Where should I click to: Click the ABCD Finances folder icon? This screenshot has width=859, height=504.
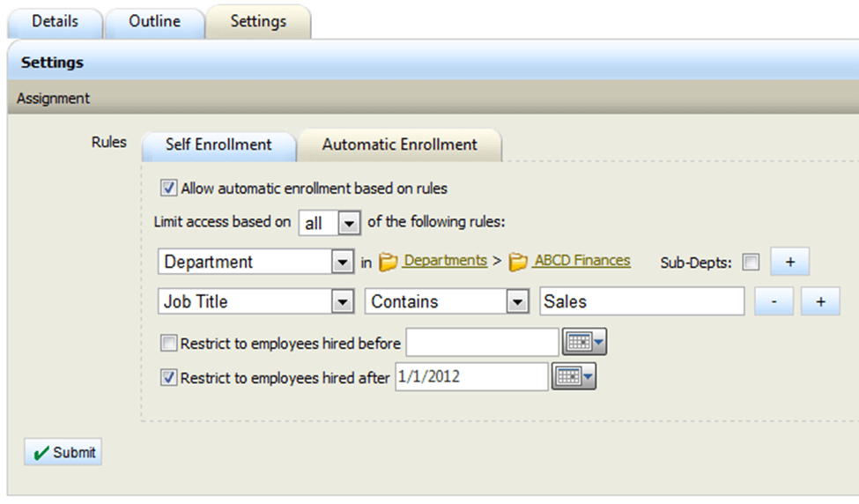click(x=518, y=262)
